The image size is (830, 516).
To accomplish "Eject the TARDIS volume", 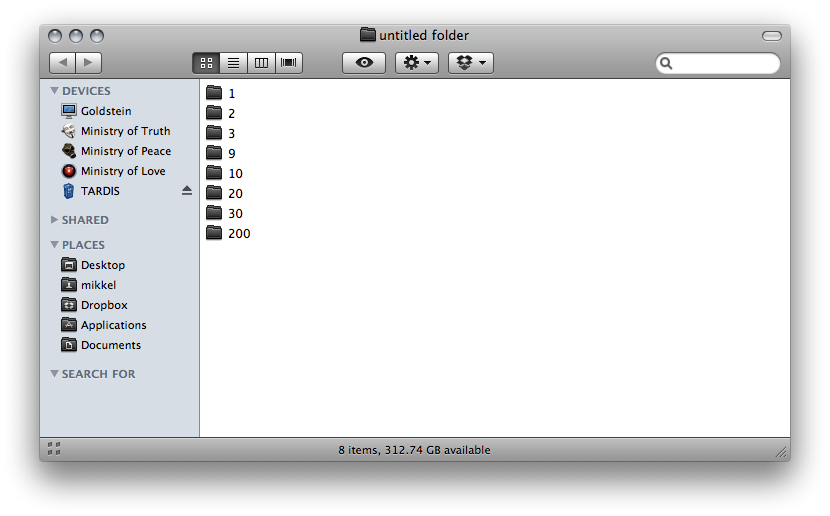I will [x=186, y=191].
